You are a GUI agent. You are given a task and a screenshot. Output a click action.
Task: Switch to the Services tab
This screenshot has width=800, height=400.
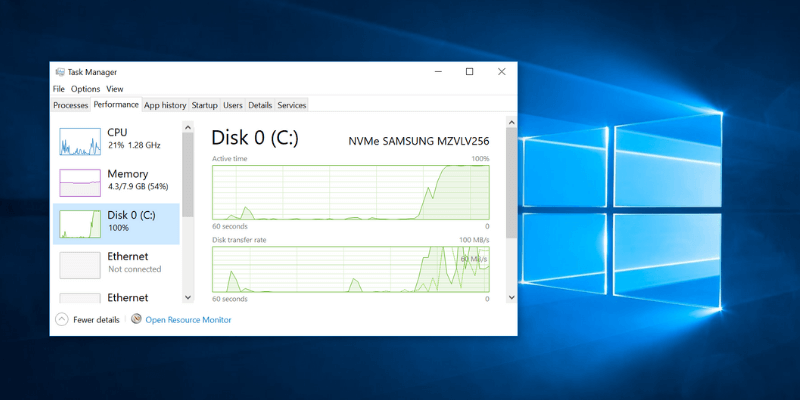click(x=292, y=106)
